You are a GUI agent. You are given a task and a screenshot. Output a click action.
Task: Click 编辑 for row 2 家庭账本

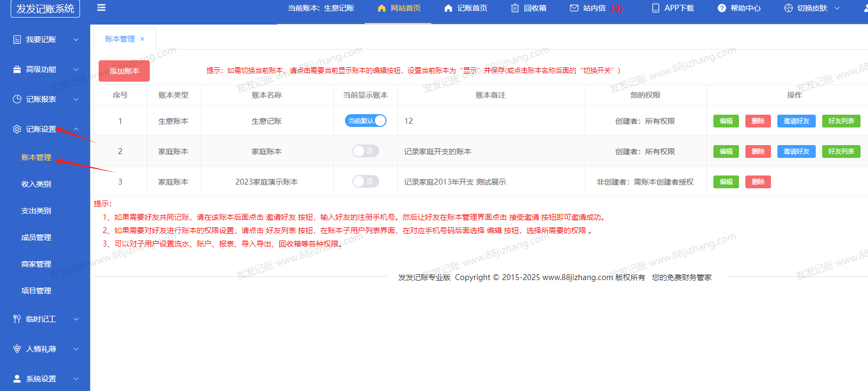click(726, 151)
